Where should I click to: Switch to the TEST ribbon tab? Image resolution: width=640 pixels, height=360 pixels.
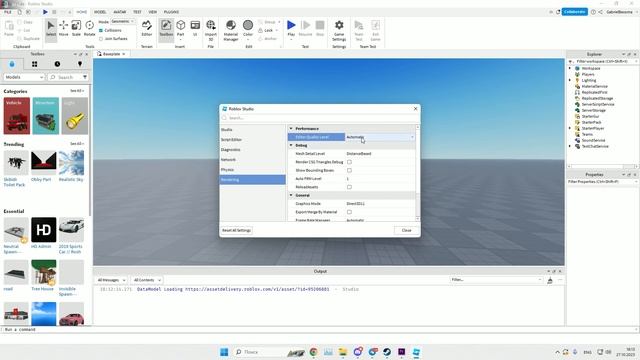pyautogui.click(x=137, y=12)
